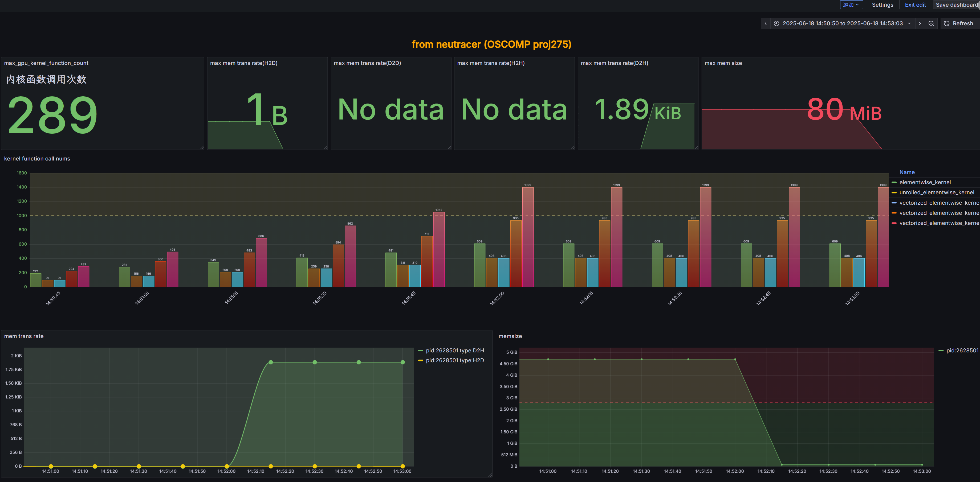Shift time range forward with right chevron
980x482 pixels.
tap(920, 24)
